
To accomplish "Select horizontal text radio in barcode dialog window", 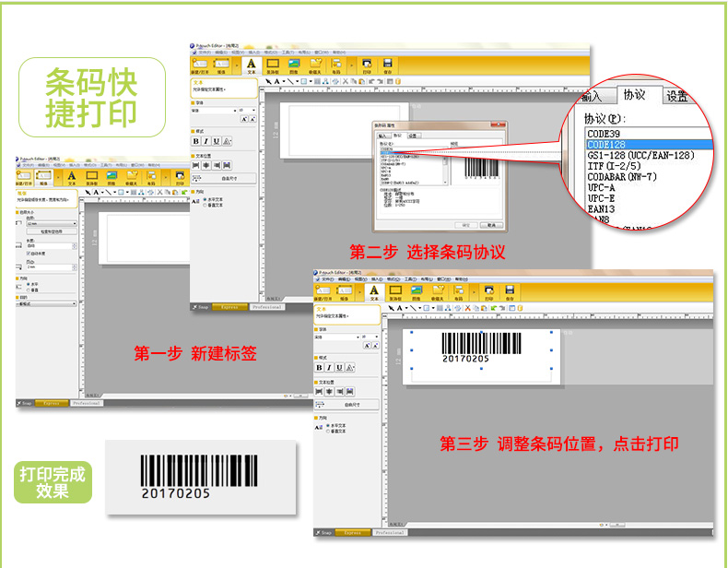I will [x=205, y=199].
